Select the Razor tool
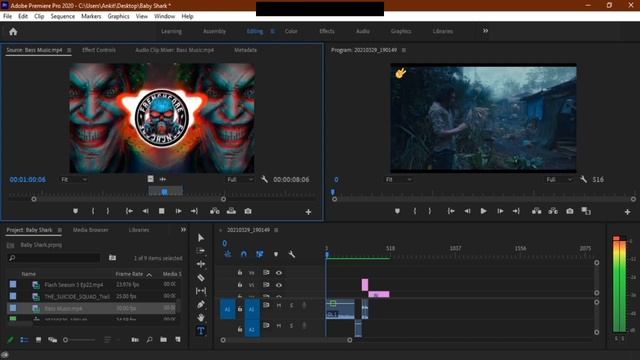 (201, 278)
